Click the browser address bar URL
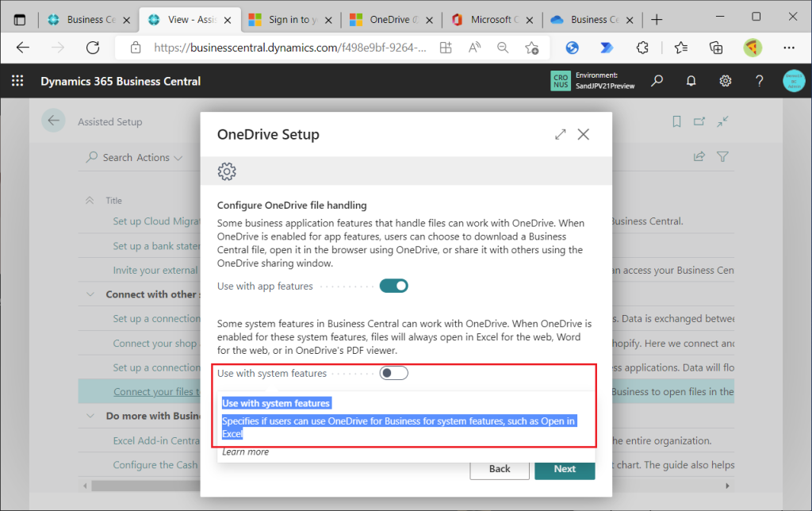Screen dimensions: 812x511 click(290, 48)
